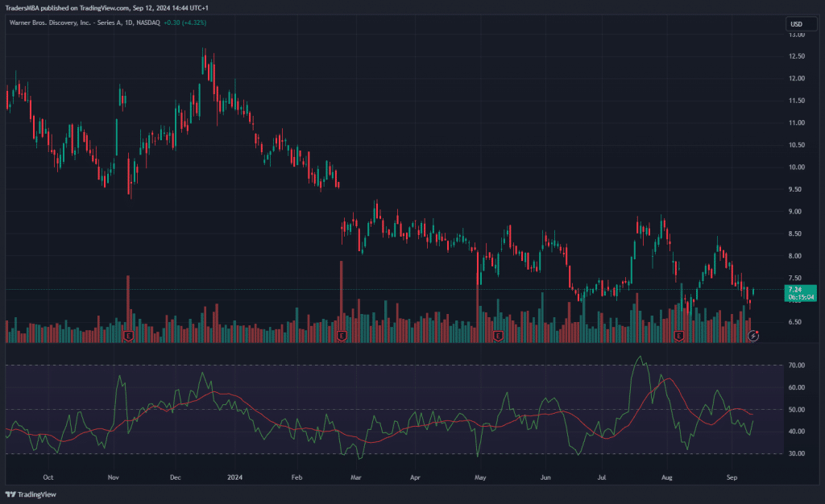Click the 10.00 label on price axis
This screenshot has height=504, width=825.
797,167
